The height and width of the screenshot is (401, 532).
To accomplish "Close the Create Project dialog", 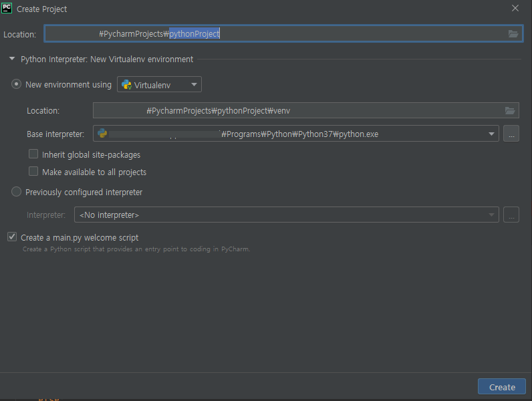I will 515,8.
